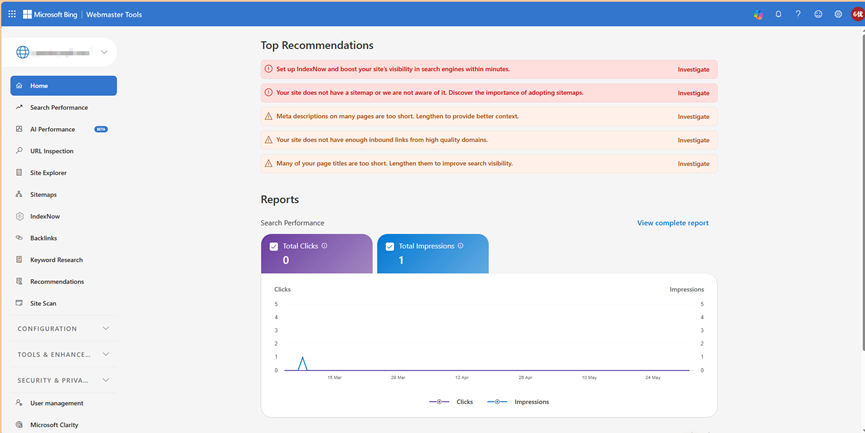Viewport: 865px width, 433px height.
Task: Open AI Performance menu item
Action: (63, 129)
